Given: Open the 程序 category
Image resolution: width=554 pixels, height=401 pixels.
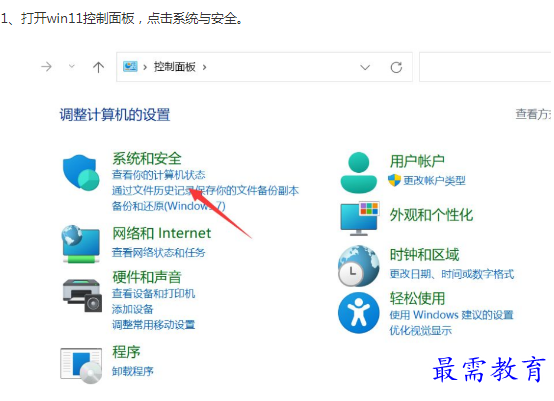Looking at the screenshot, I should (126, 352).
